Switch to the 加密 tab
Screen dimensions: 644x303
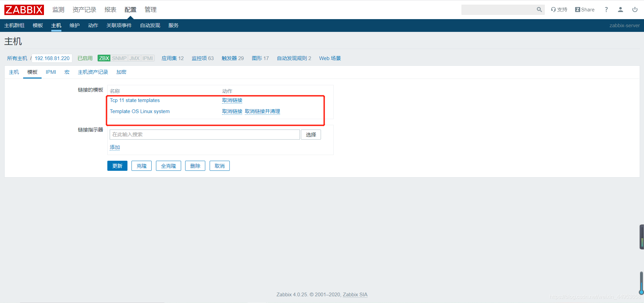click(x=121, y=72)
